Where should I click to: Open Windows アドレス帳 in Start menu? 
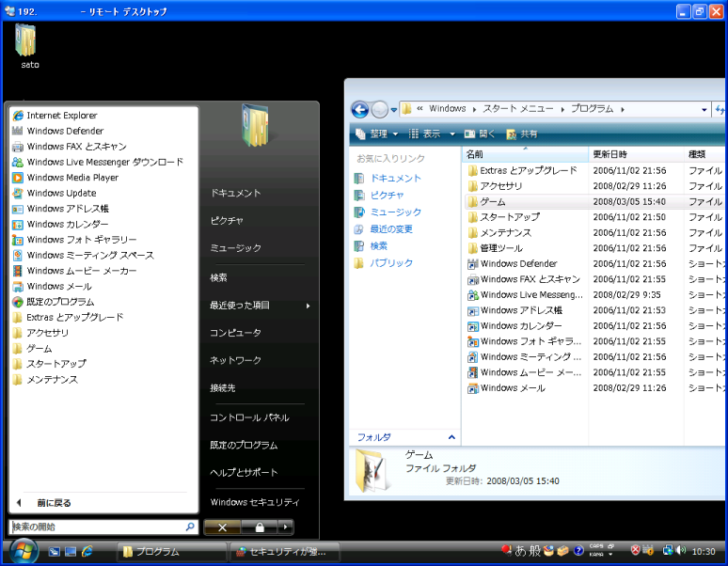click(x=60, y=209)
